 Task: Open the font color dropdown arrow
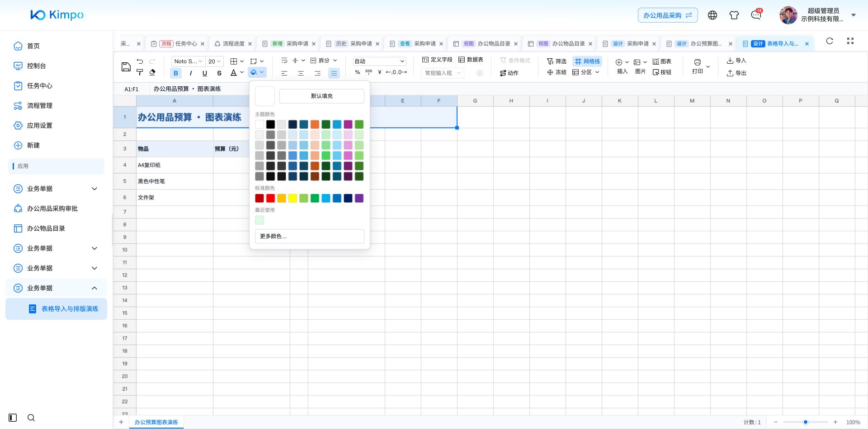point(242,73)
